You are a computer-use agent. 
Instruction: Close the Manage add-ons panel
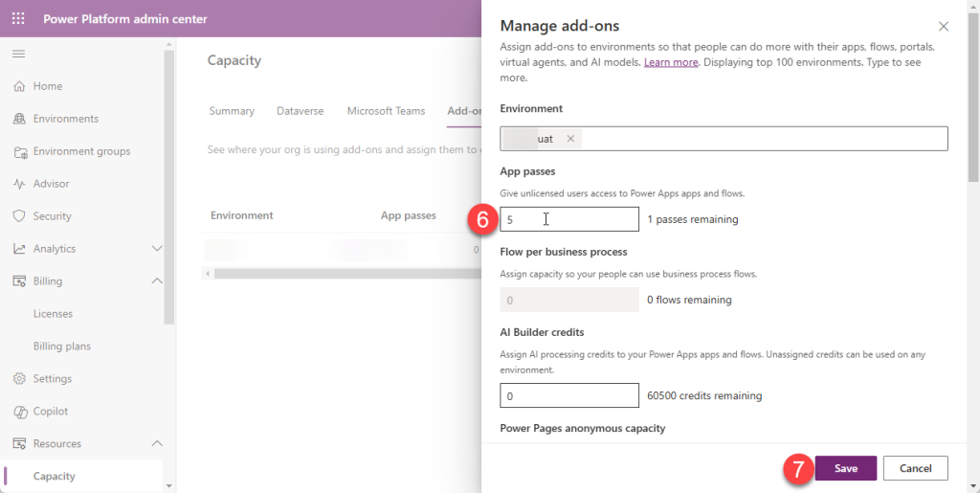click(943, 26)
